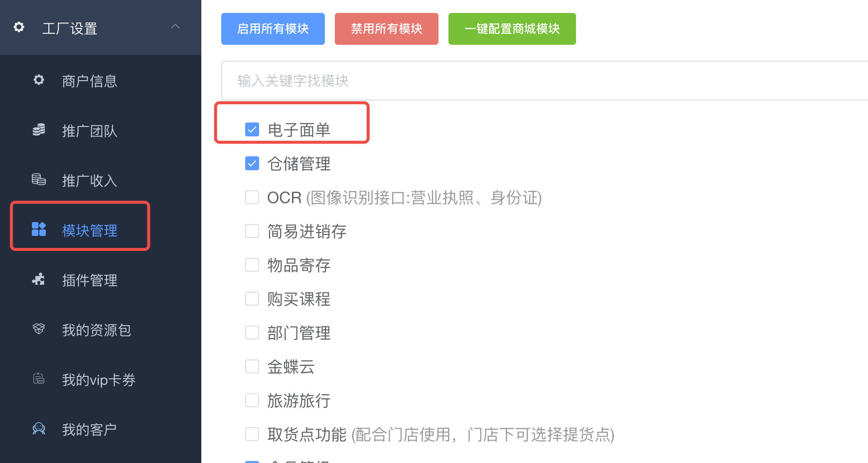The width and height of the screenshot is (868, 463).
Task: Click the 我的vip卡券 card icon
Action: [39, 379]
